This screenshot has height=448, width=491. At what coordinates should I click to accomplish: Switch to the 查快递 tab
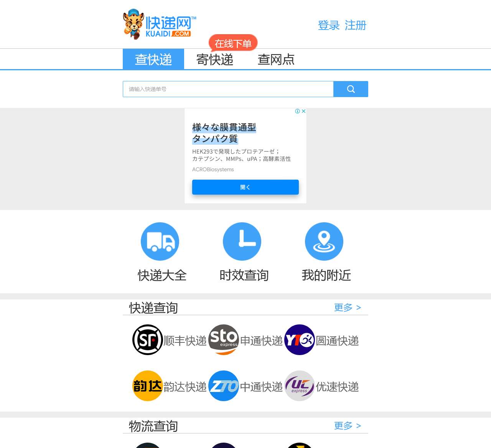(153, 59)
